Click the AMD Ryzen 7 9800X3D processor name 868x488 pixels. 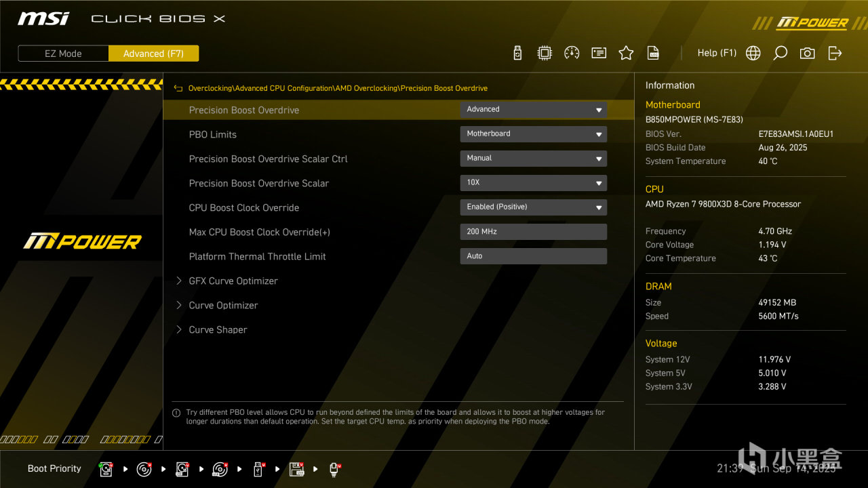tap(723, 204)
